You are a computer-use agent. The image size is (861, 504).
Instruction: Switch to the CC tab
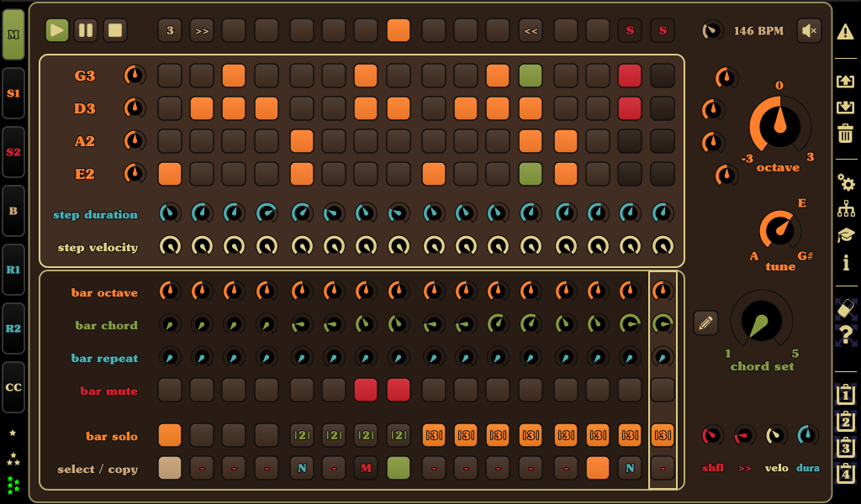point(13,386)
